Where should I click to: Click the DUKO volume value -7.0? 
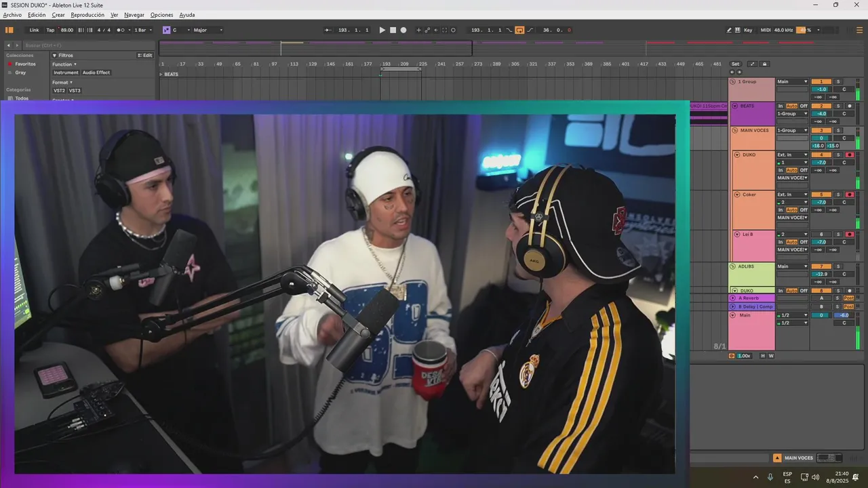click(x=821, y=163)
